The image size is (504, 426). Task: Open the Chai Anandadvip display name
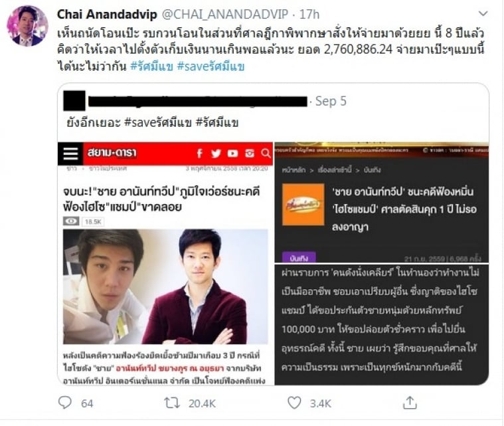pos(107,14)
